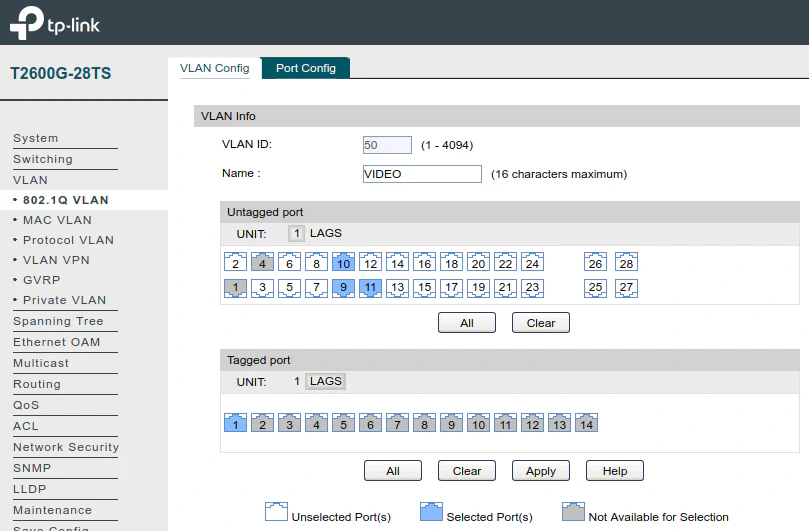Select untagged port 27 icon
The height and width of the screenshot is (531, 809).
click(x=626, y=288)
